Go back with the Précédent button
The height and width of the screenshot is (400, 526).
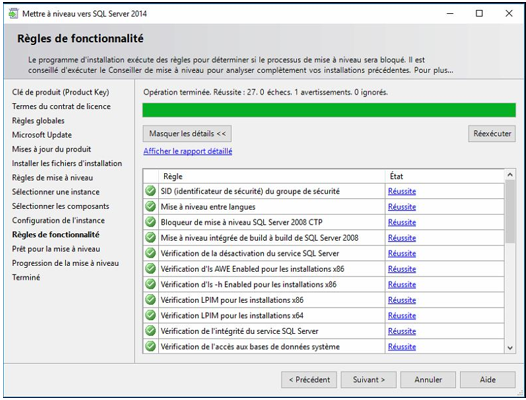(309, 380)
